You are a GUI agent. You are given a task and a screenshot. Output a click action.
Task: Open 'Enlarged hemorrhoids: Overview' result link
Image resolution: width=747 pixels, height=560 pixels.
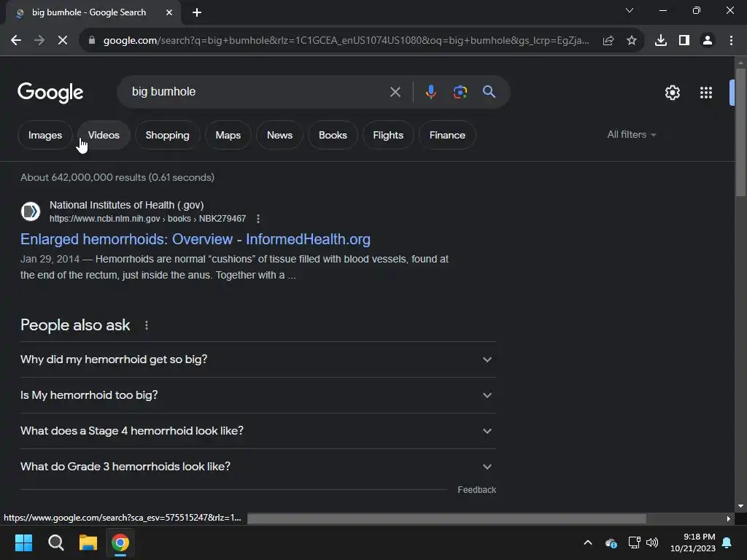click(196, 239)
